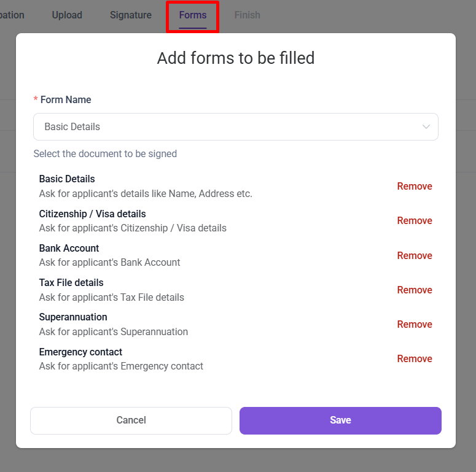Select the Bank Account list entry

[x=69, y=249]
